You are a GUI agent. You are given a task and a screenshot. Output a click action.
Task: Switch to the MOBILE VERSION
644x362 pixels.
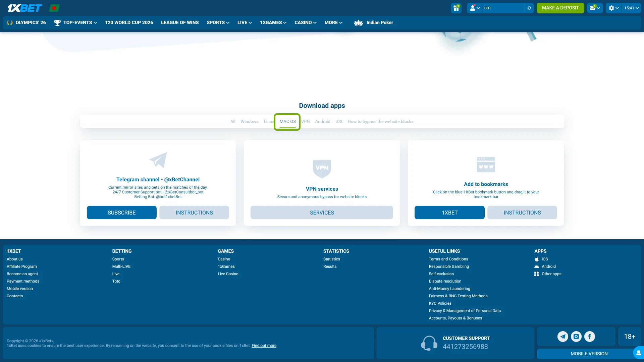click(589, 354)
